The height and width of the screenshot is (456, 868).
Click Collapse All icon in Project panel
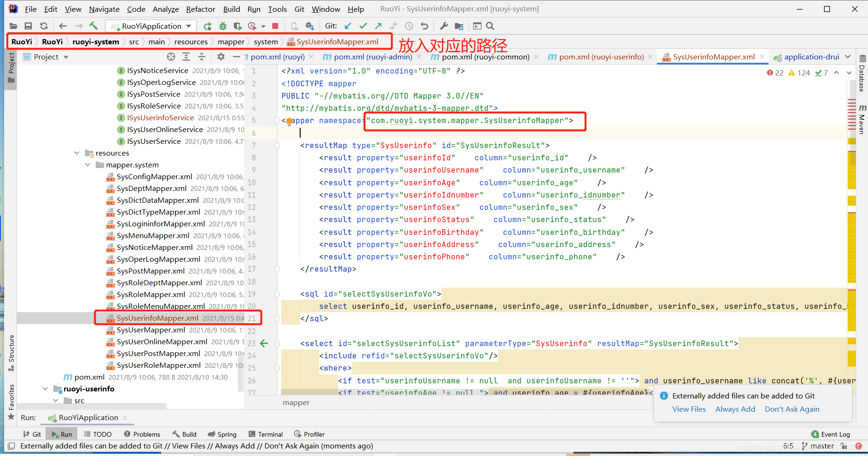click(x=202, y=57)
